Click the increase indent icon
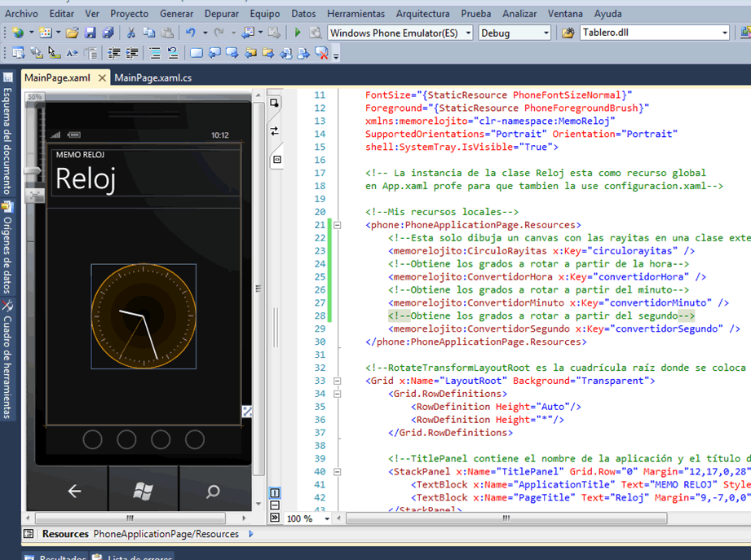 click(x=130, y=54)
